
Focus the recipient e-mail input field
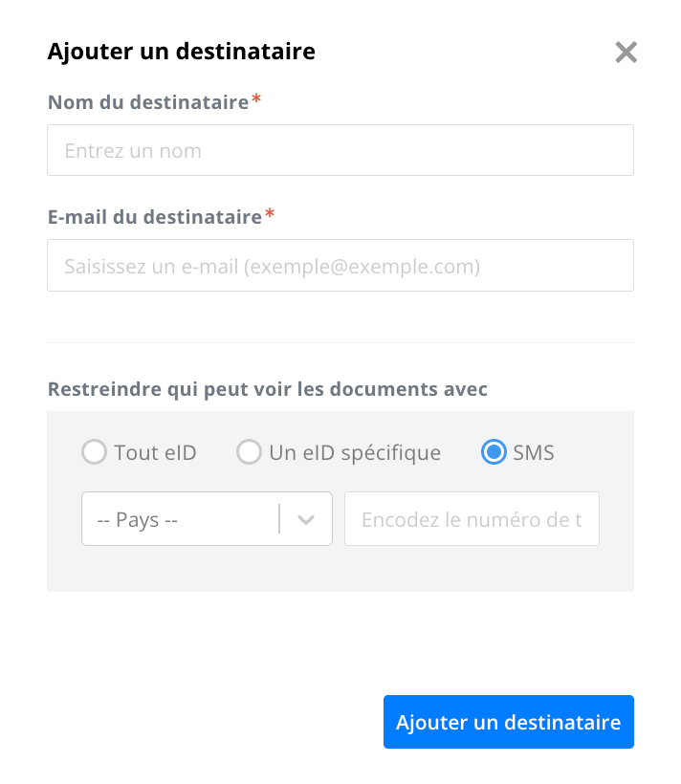coord(340,266)
